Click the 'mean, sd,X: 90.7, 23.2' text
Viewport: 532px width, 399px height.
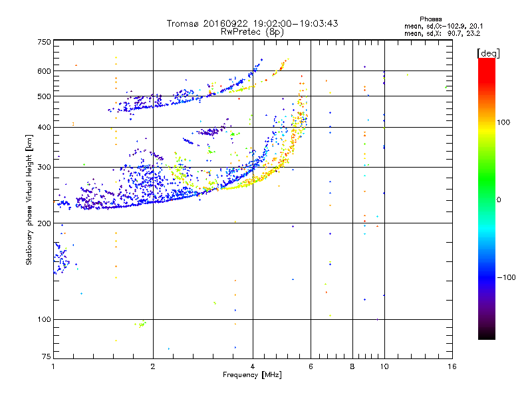click(x=442, y=34)
